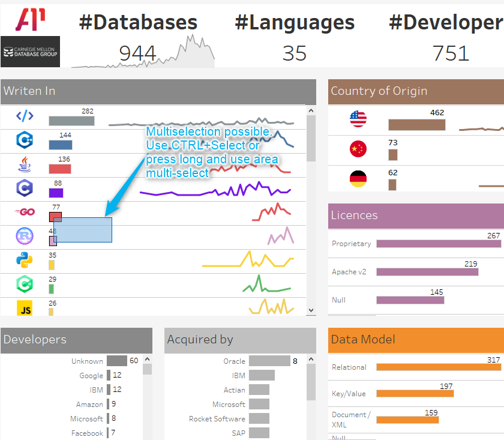Click the Developers list's scroll up arrow
Viewport: 504px width, 440px height.
coord(147,359)
